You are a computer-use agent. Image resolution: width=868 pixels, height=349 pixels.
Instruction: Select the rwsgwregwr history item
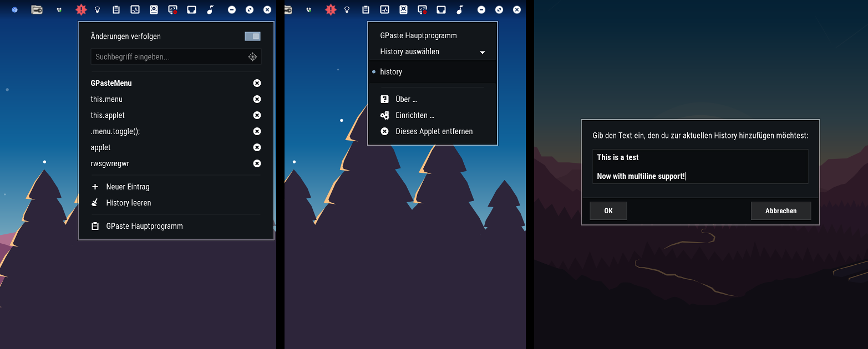pos(110,163)
